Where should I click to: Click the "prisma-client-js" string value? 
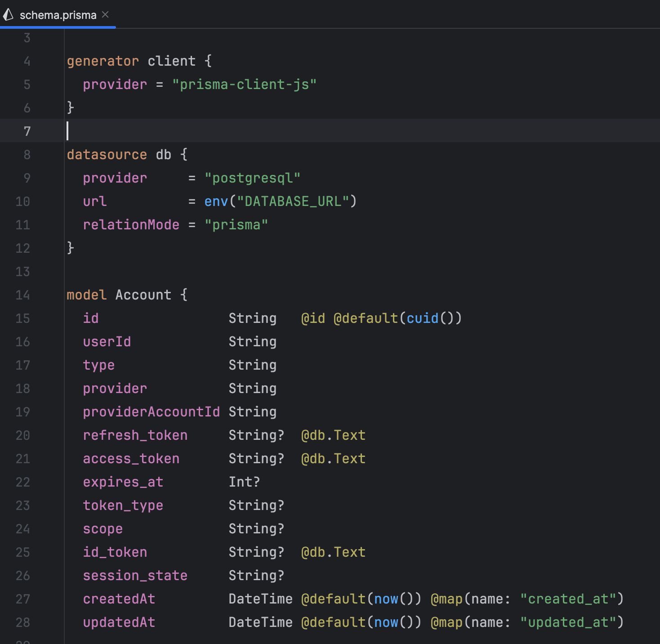tap(244, 85)
